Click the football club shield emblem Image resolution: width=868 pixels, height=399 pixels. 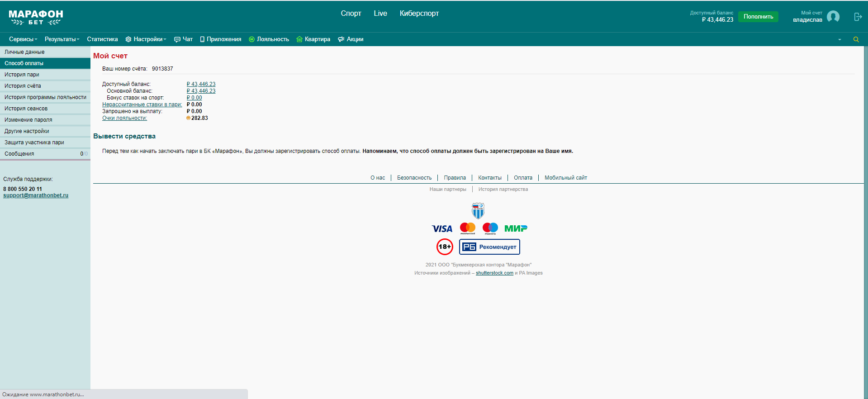pyautogui.click(x=478, y=211)
